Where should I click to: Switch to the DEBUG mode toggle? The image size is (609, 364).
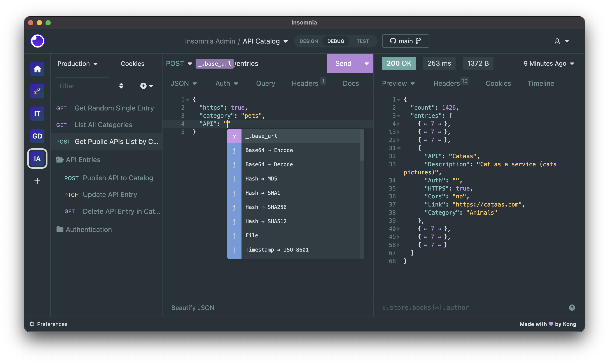pyautogui.click(x=336, y=41)
